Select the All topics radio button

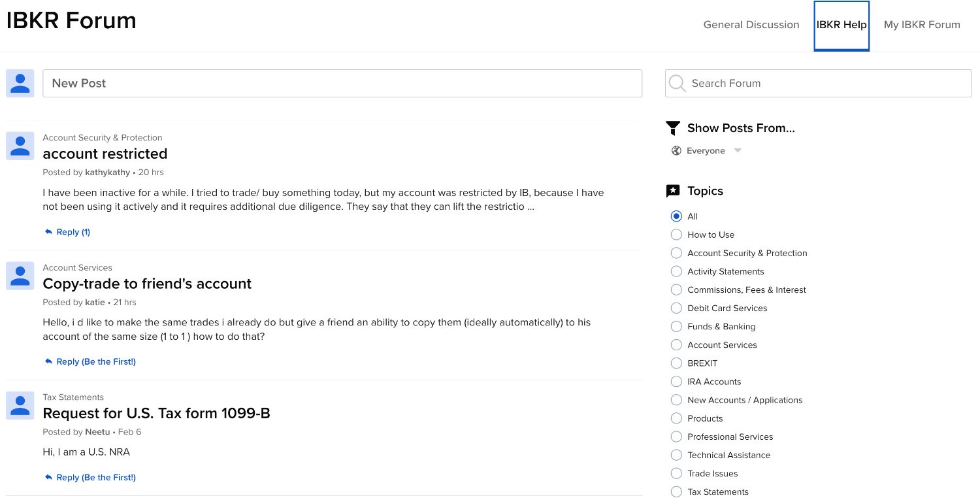point(676,216)
